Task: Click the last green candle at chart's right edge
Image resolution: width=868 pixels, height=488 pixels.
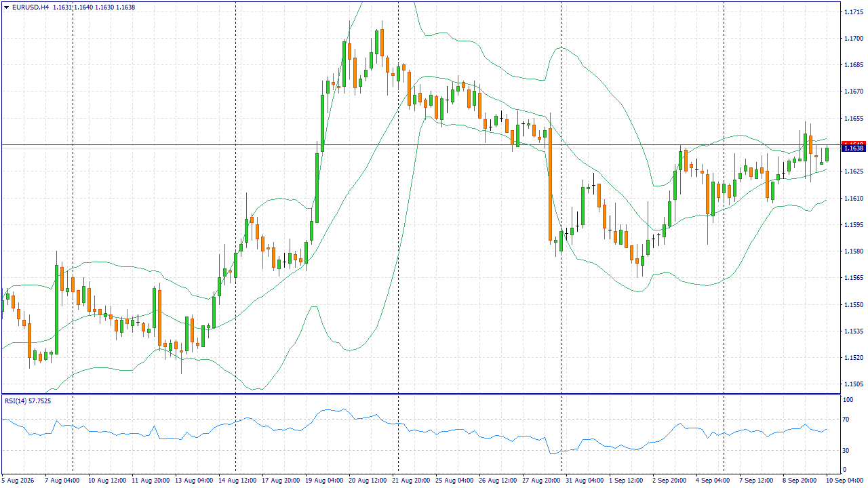Action: coord(827,155)
